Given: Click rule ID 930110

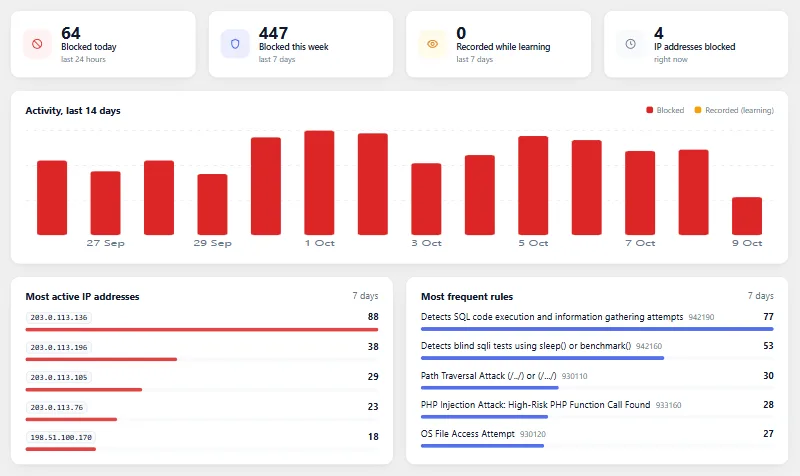Looking at the screenshot, I should 574,377.
